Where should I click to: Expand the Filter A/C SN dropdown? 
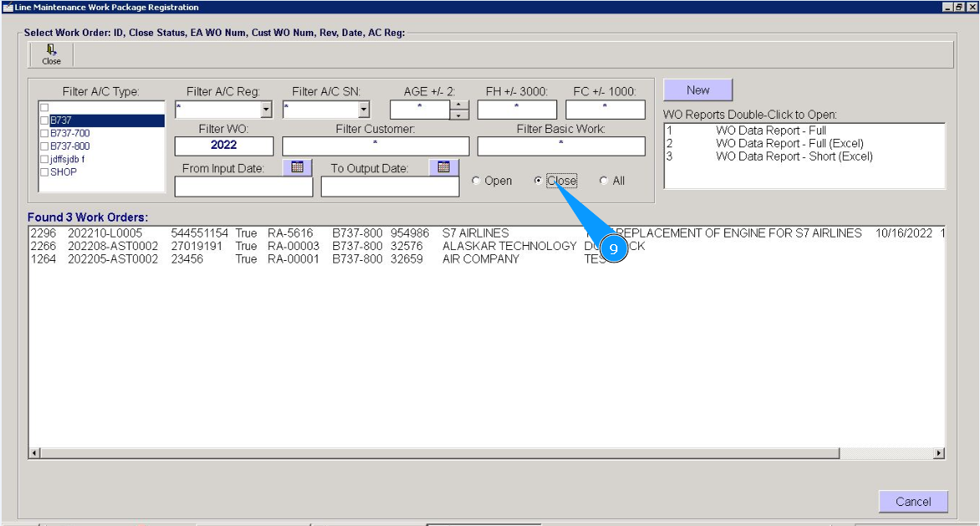tap(364, 110)
